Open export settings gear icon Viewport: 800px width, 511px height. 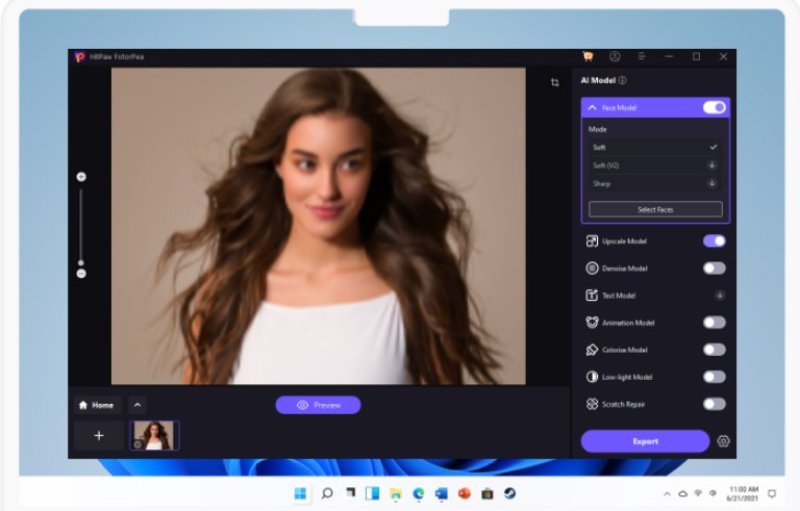coord(723,441)
